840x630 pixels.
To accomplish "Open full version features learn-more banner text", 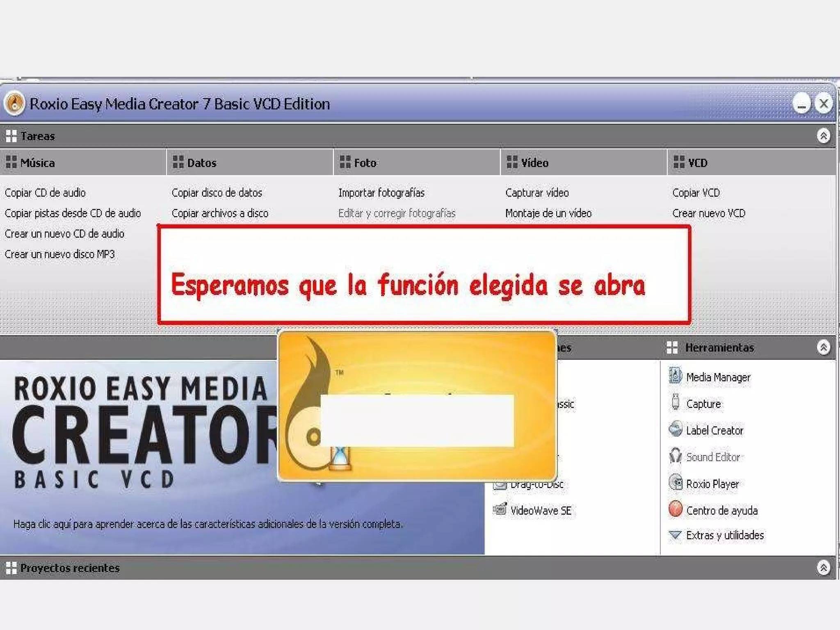I will pyautogui.click(x=208, y=524).
